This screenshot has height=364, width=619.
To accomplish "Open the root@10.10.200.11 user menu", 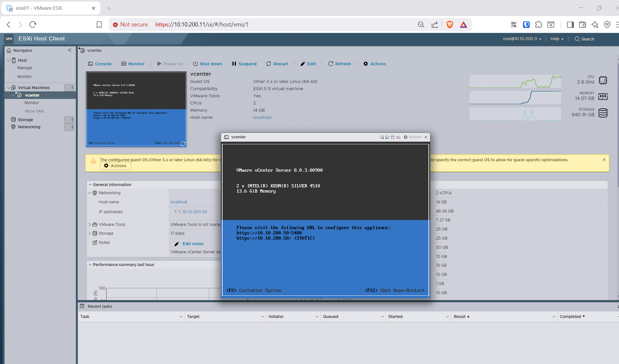I will tap(522, 39).
